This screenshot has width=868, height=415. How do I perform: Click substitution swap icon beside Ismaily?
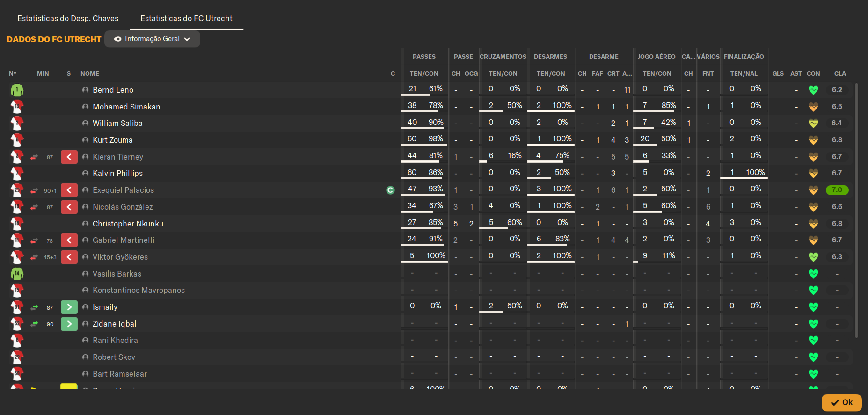tap(34, 307)
